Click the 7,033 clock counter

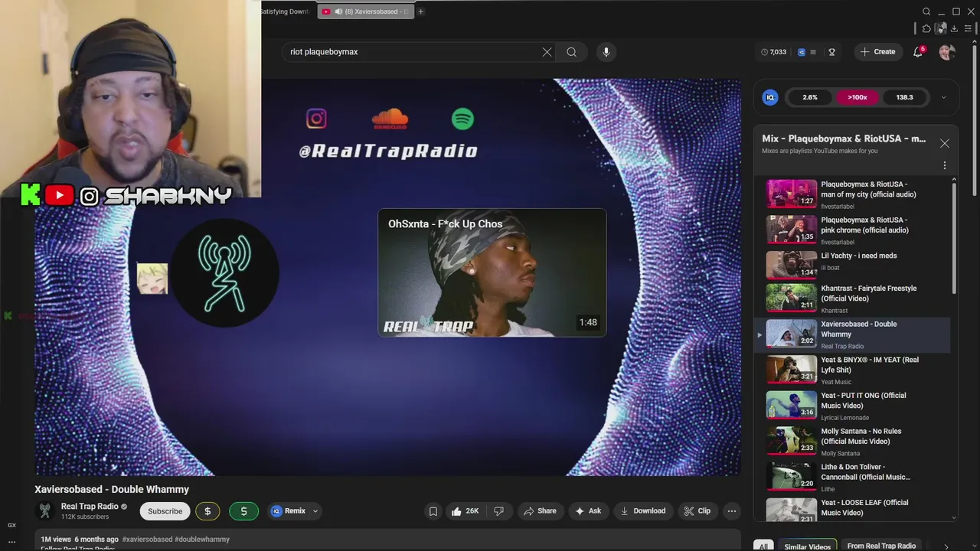774,52
